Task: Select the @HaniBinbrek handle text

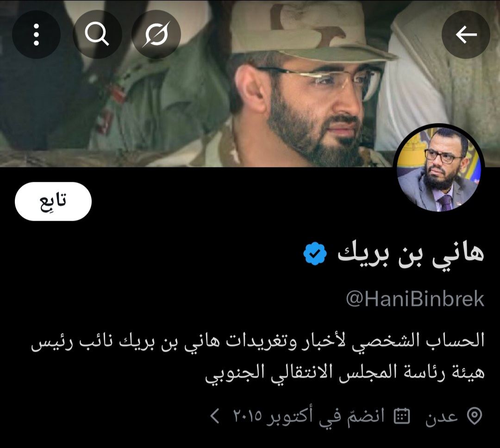Action: click(415, 299)
